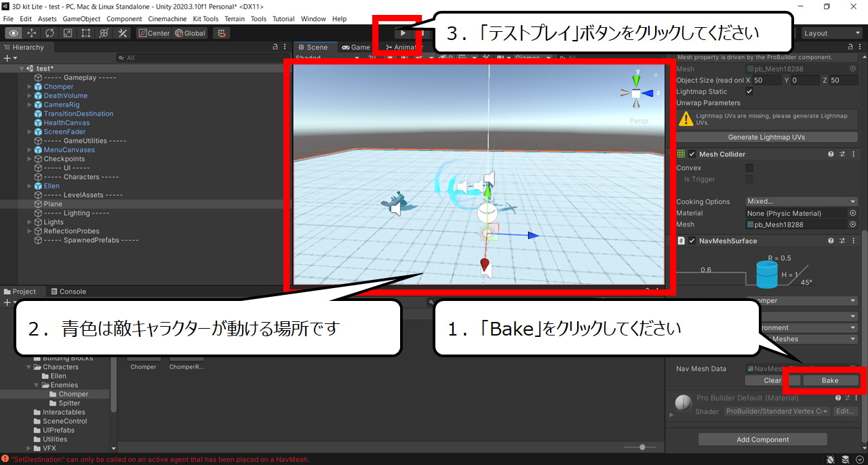Screen dimensions: 868x465
Task: Open Mesh Collider help icon
Action: point(831,155)
